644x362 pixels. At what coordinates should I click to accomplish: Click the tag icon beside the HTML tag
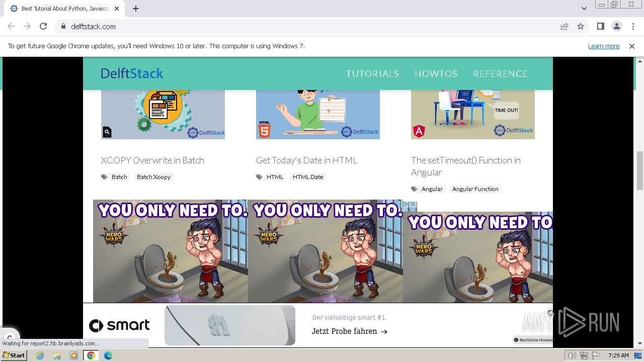click(259, 177)
